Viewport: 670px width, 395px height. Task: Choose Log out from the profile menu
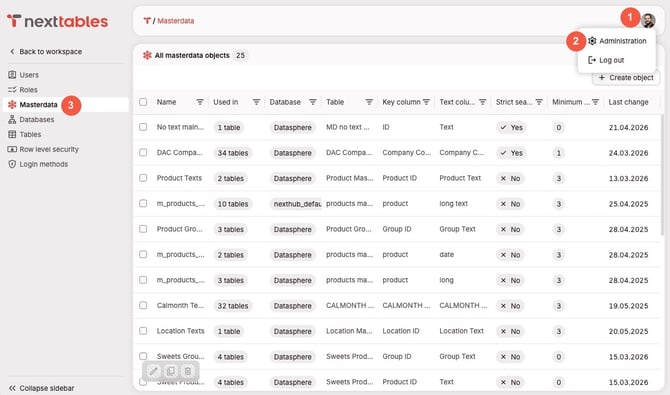606,60
